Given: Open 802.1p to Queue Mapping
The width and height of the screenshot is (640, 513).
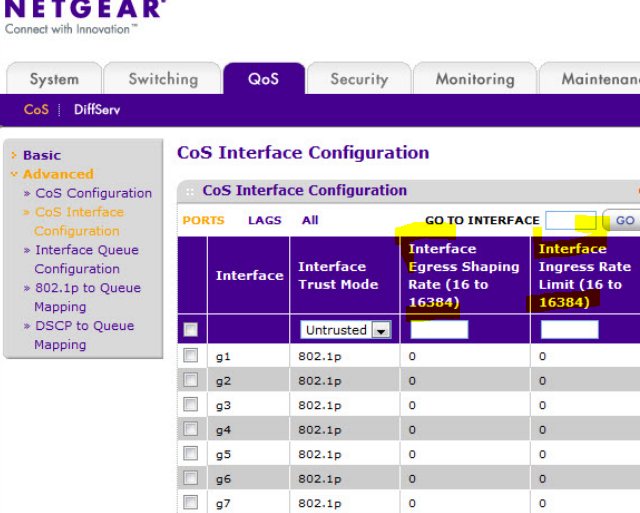Looking at the screenshot, I should (87, 288).
